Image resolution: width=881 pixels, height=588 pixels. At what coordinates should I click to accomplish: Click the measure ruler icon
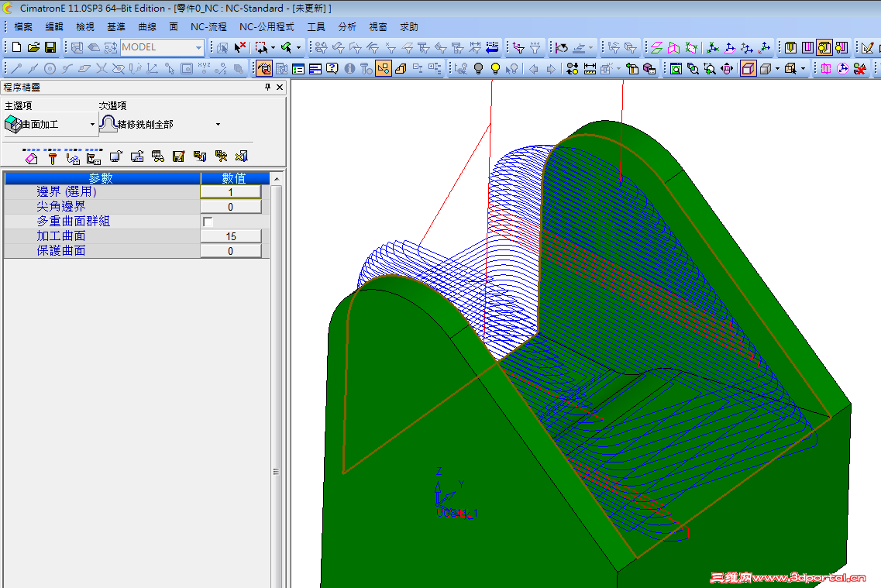point(590,69)
